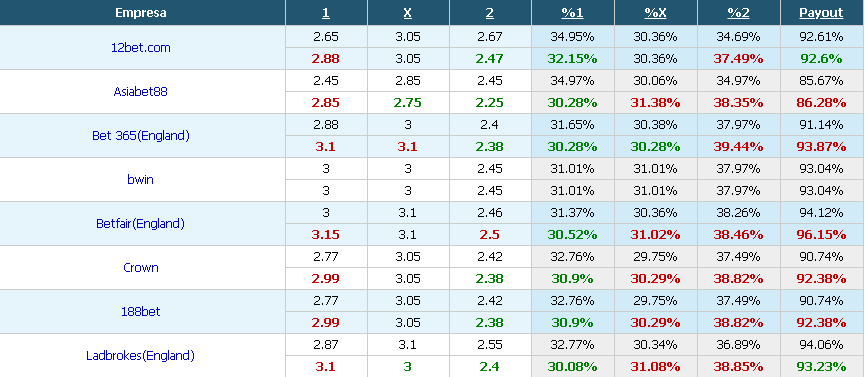Sort table by Payout header
865x377 pixels.
821,13
